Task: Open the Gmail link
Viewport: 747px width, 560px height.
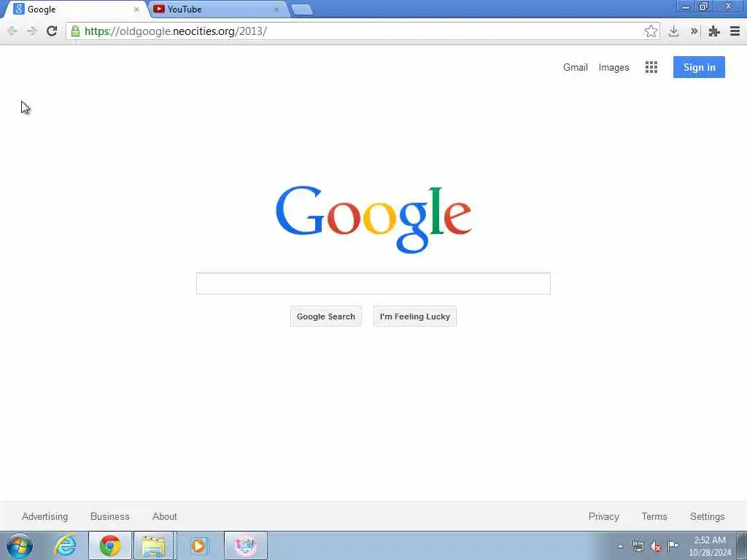Action: click(576, 67)
